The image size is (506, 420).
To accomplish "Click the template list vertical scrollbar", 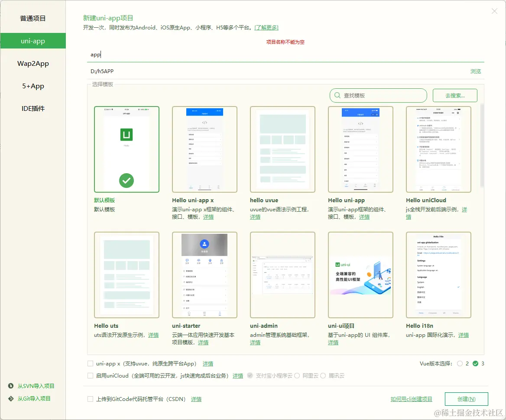I will 482,145.
